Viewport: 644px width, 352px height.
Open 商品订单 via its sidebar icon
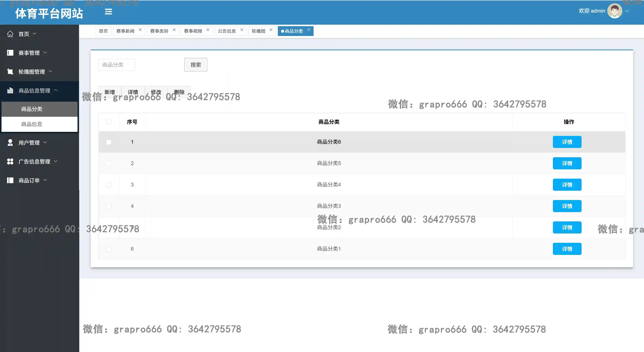pyautogui.click(x=10, y=180)
